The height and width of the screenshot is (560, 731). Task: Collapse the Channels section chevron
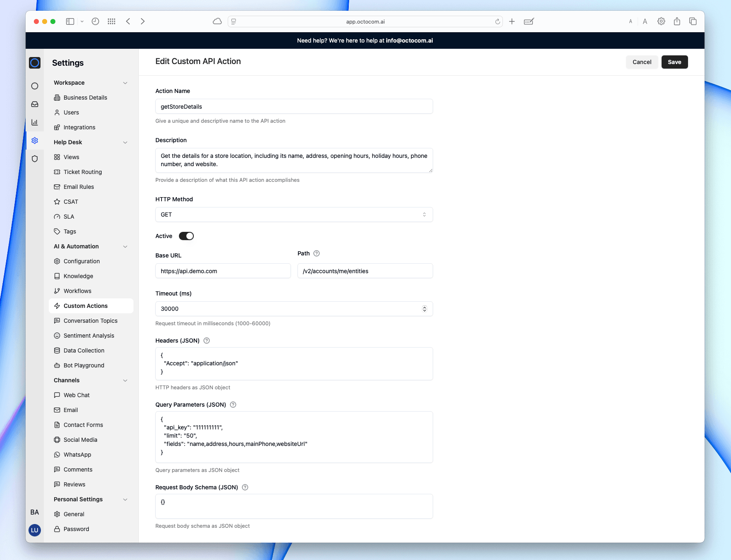point(125,380)
